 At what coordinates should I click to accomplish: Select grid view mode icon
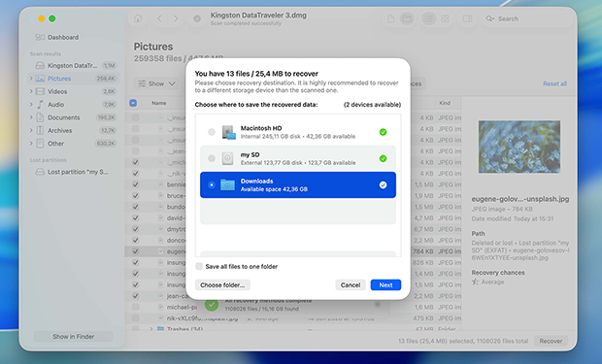coord(445,18)
